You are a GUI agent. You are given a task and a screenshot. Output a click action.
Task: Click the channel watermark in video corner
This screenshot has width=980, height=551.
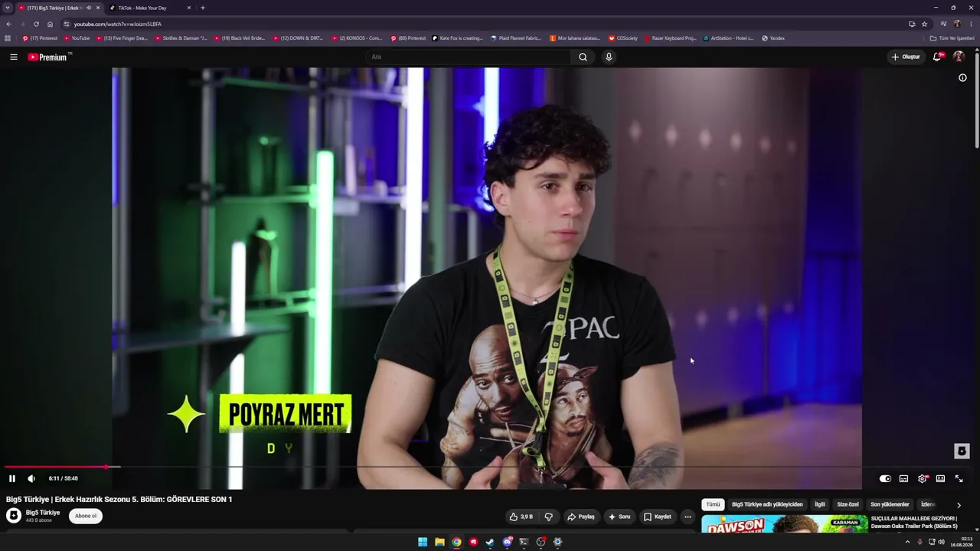click(962, 451)
